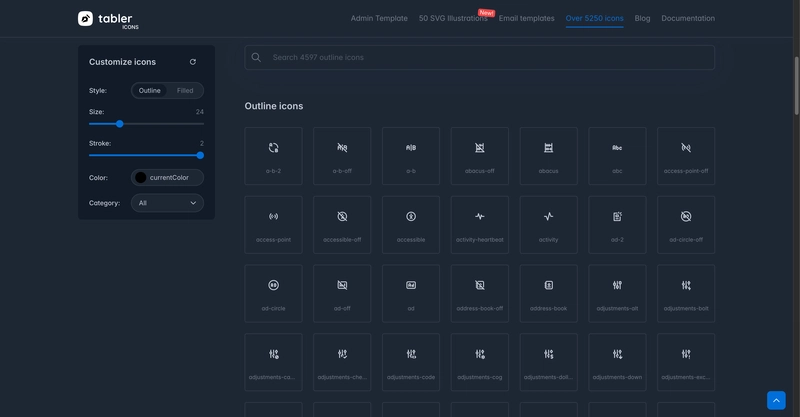Select the a-b-off icon card
800x417 pixels.
coord(342,156)
